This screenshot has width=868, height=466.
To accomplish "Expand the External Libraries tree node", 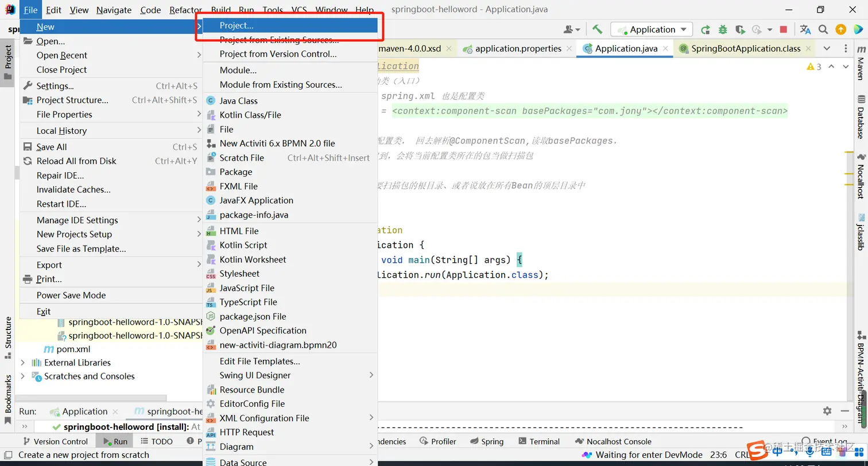I will (x=22, y=363).
